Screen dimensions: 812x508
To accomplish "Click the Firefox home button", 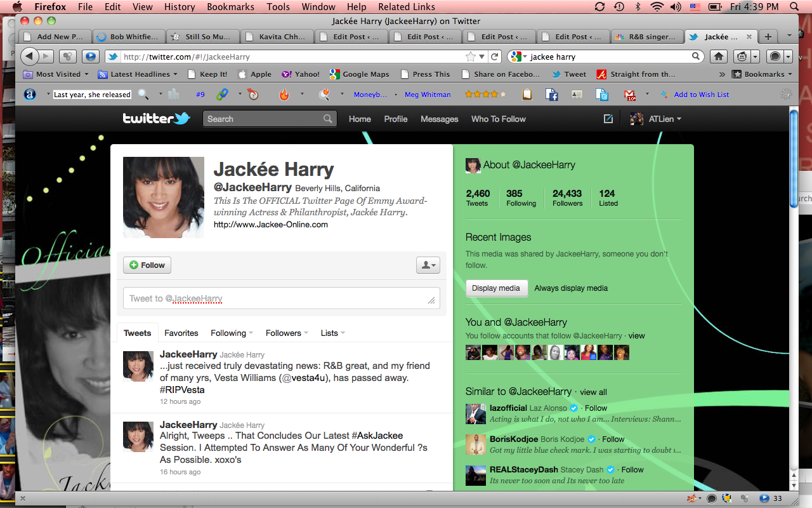I will (719, 57).
